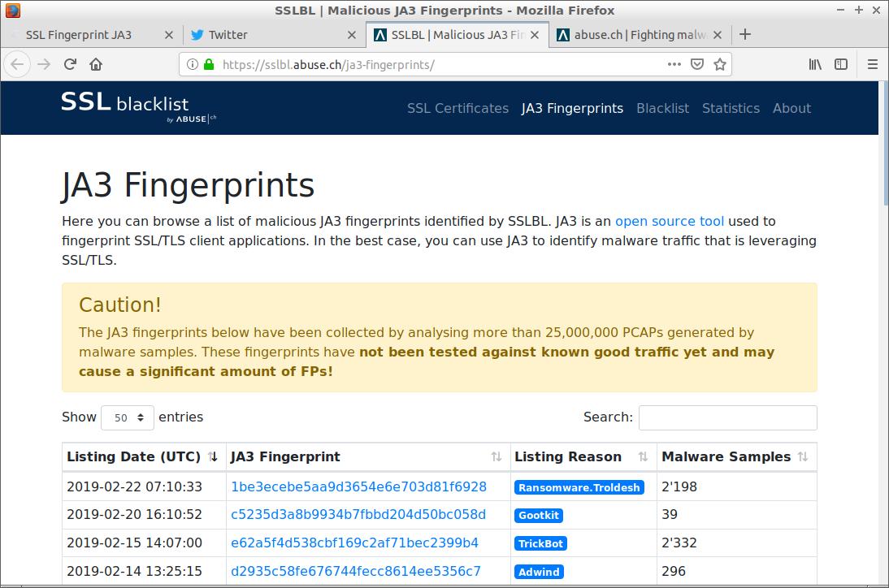This screenshot has width=889, height=588.
Task: Close the Twitter tab
Action: [x=352, y=35]
